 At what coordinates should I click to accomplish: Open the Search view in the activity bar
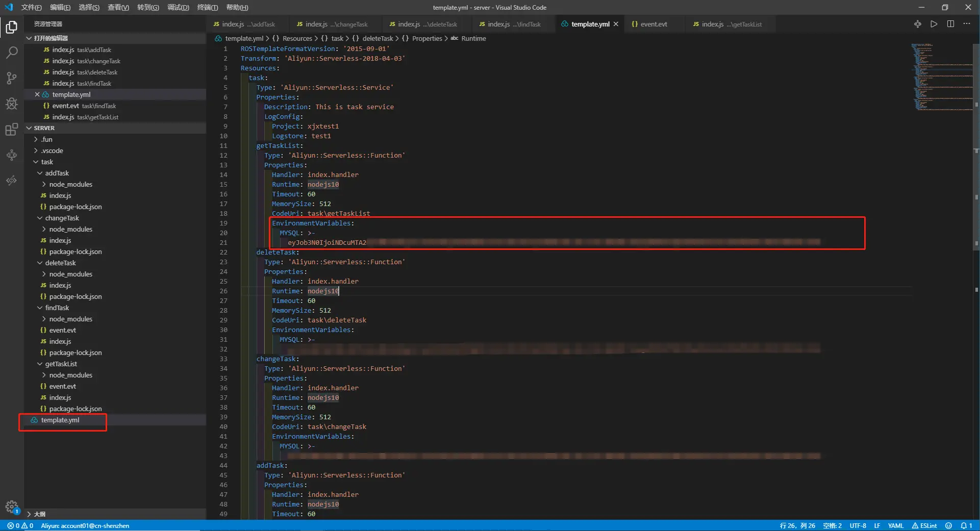12,53
